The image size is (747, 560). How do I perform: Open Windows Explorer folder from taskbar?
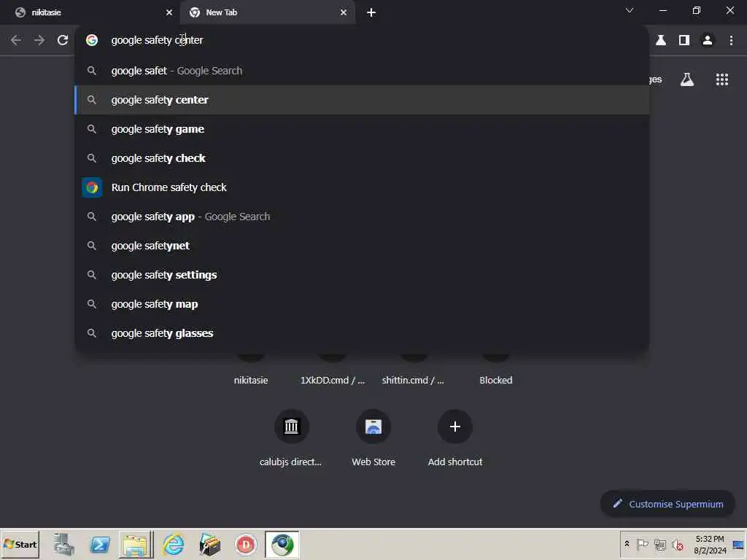[136, 544]
